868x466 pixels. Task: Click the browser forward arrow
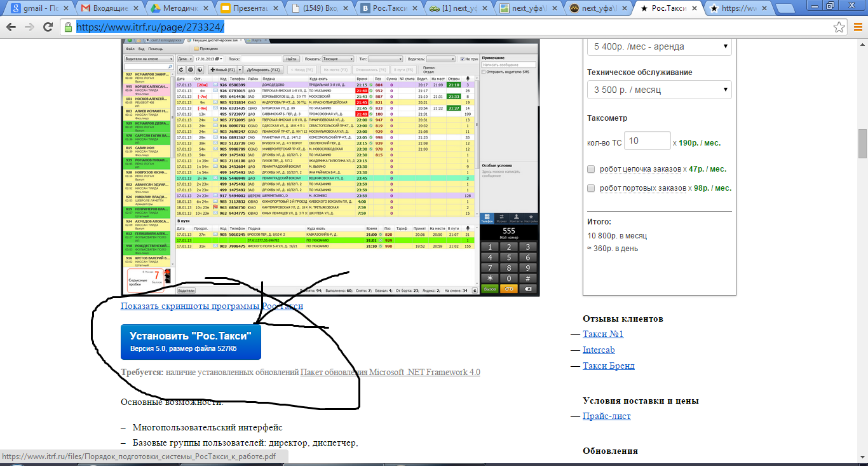pyautogui.click(x=29, y=27)
